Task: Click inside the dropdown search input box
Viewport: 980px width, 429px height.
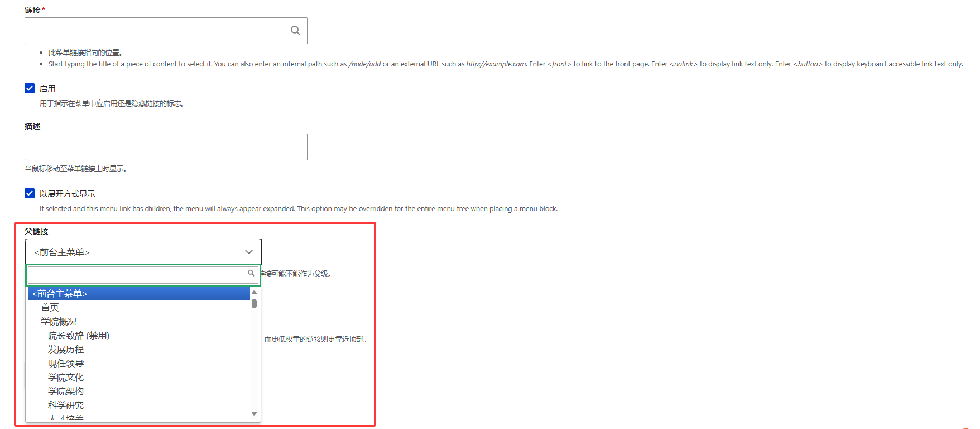Action: 137,274
